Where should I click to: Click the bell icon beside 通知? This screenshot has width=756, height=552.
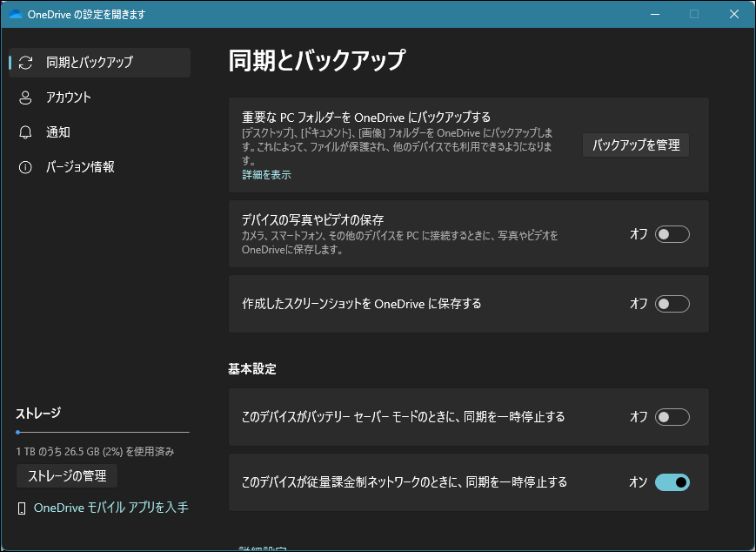25,132
